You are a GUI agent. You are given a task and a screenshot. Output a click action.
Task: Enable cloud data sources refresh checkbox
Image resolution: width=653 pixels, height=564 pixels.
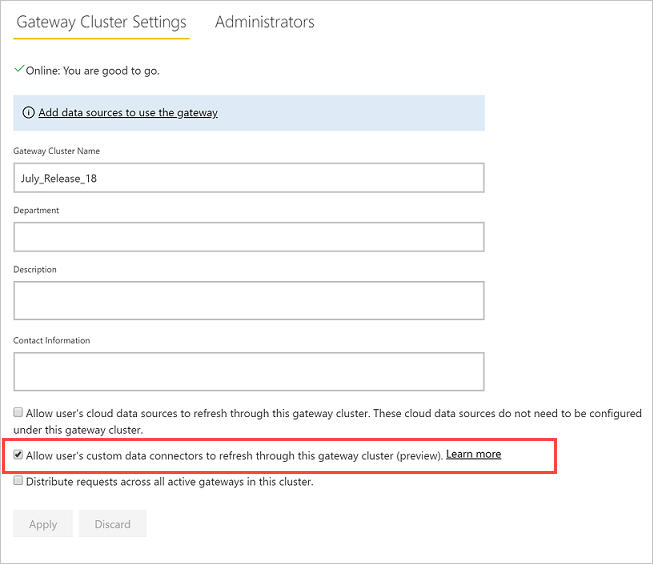(x=18, y=412)
